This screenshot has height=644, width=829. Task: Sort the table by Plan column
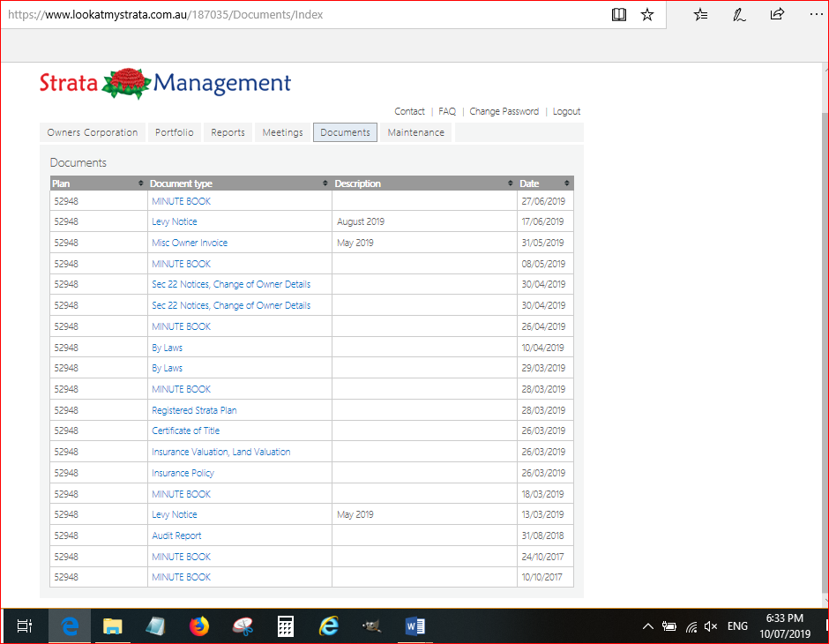[x=97, y=183]
